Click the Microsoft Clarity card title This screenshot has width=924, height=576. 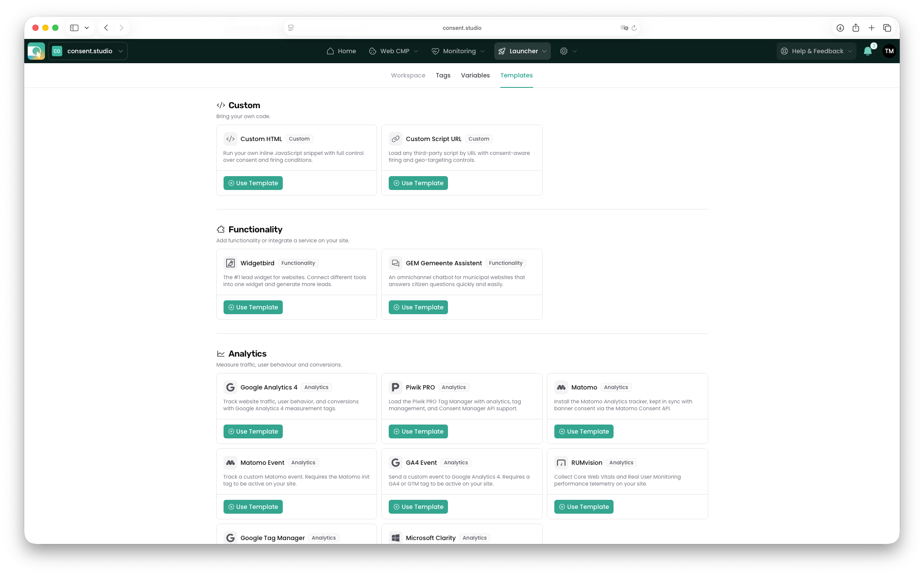click(431, 538)
